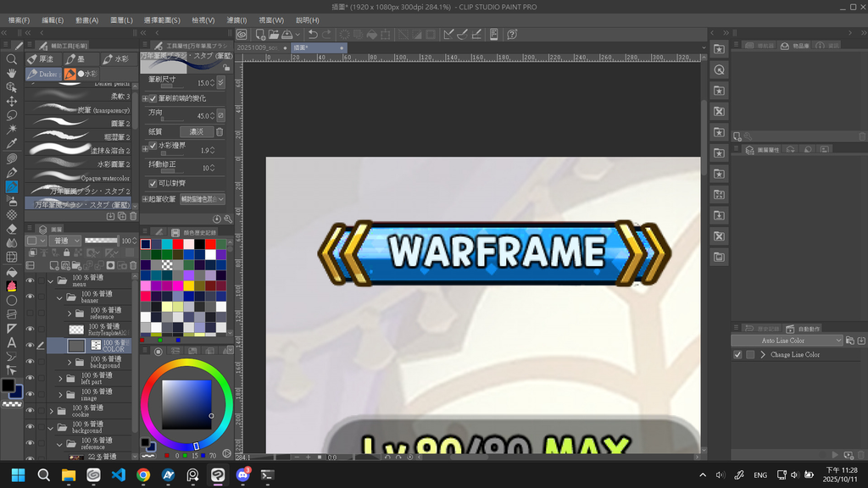Select the Text tool
The width and height of the screenshot is (868, 488).
tap(12, 342)
